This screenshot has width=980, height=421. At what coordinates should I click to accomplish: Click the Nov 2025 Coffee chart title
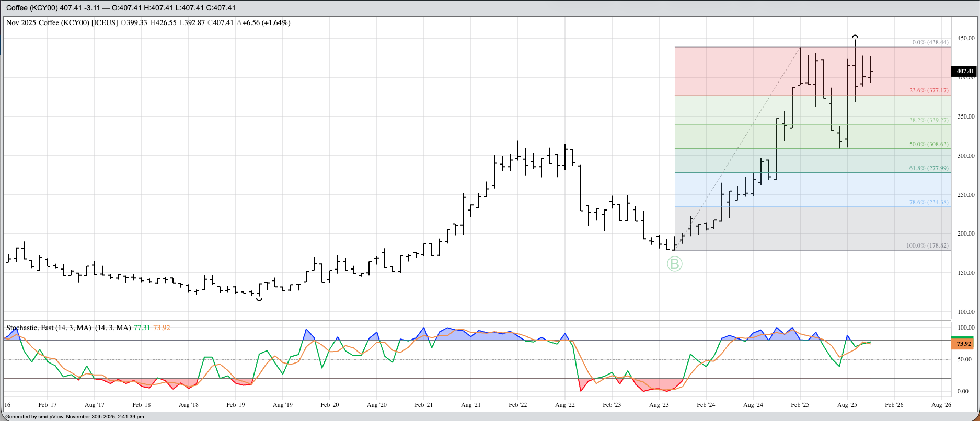pos(62,22)
